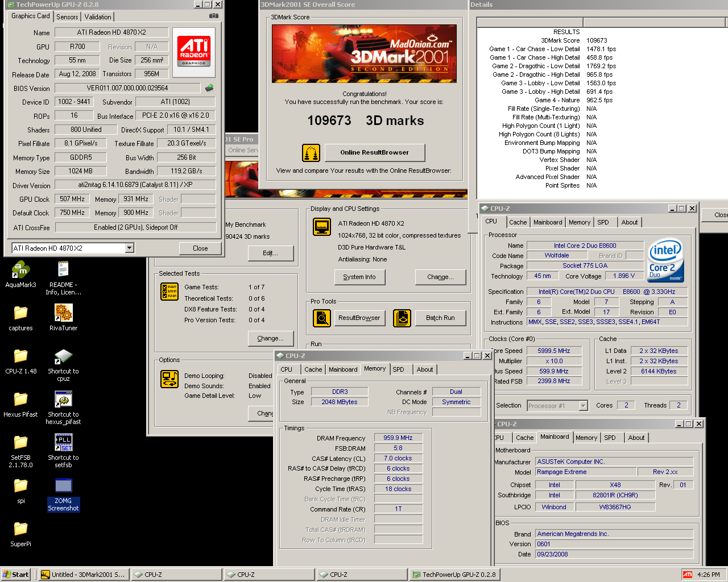
Task: Click the Close button in GPU-Z
Action: click(x=200, y=248)
